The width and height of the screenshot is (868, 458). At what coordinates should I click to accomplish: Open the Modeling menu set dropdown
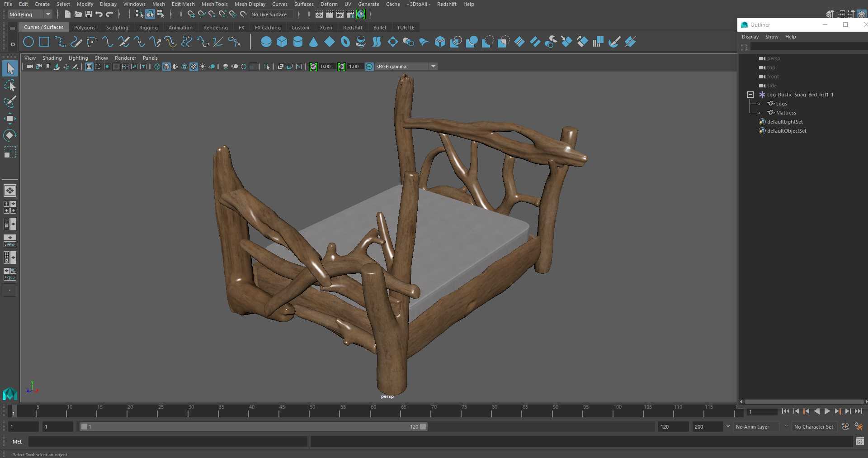pyautogui.click(x=30, y=14)
